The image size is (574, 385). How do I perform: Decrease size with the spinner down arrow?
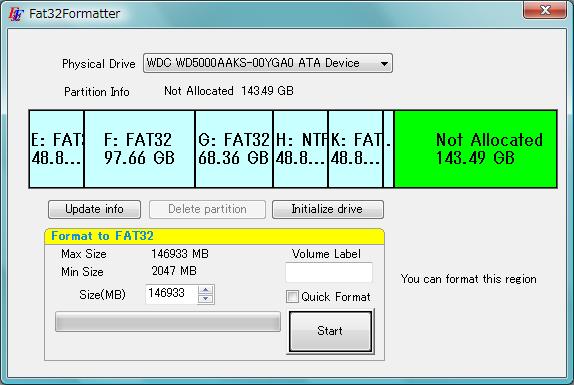coord(205,299)
